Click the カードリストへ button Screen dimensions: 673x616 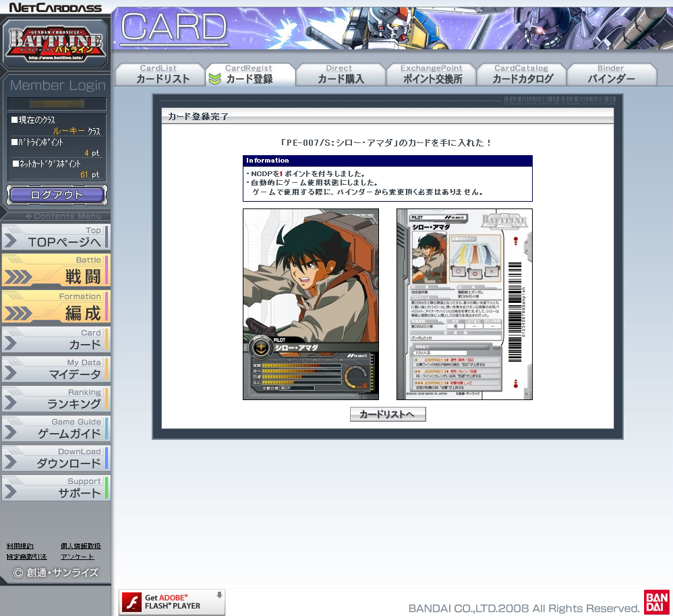pos(388,414)
